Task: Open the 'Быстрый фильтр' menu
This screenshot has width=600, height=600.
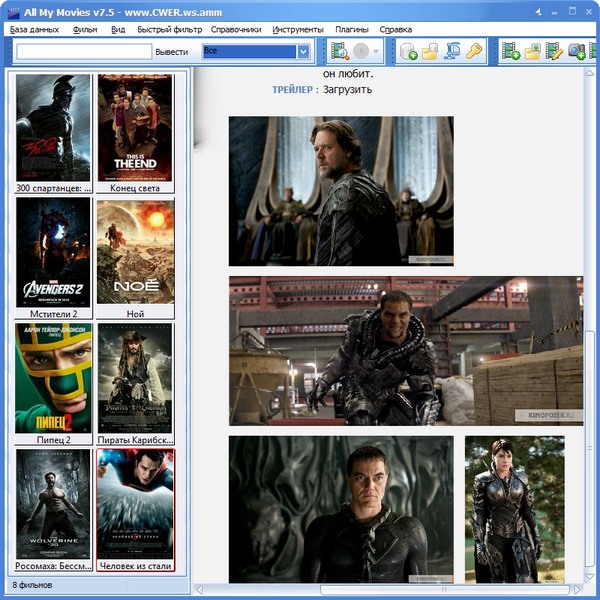Action: [169, 30]
